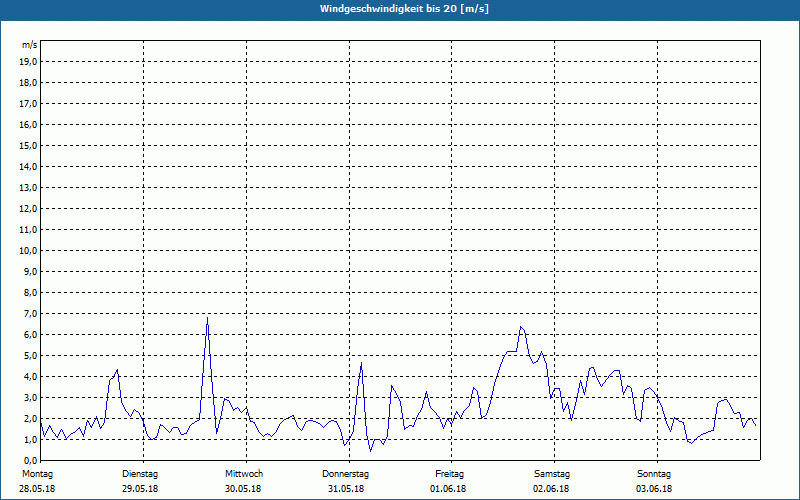Select the '11,0' y-axis label
The width and height of the screenshot is (800, 500).
[28, 230]
